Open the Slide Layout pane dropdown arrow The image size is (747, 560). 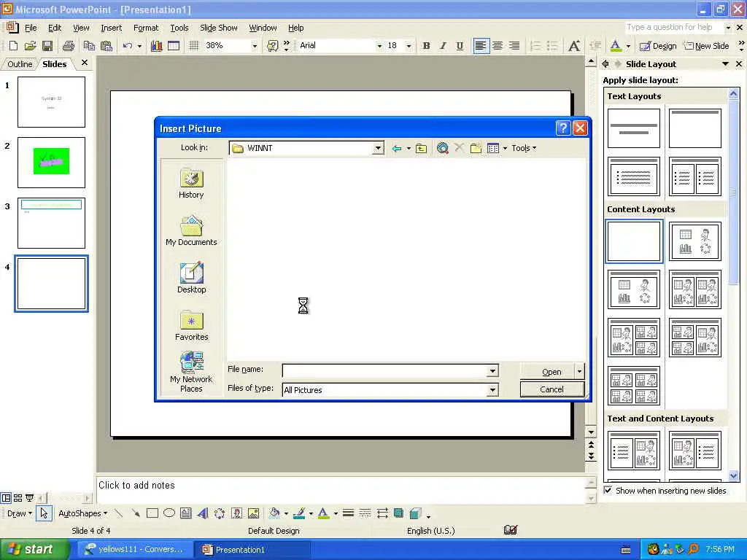click(x=725, y=64)
